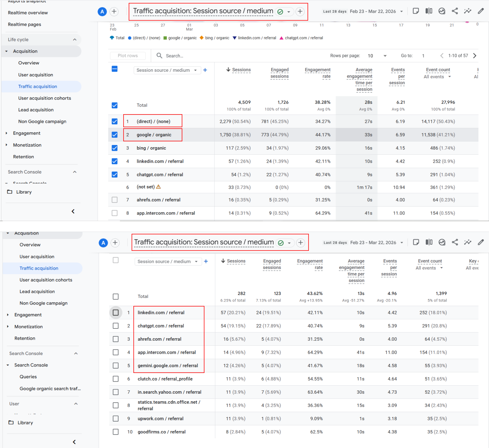Click search magnifier icon in top table

pos(159,55)
